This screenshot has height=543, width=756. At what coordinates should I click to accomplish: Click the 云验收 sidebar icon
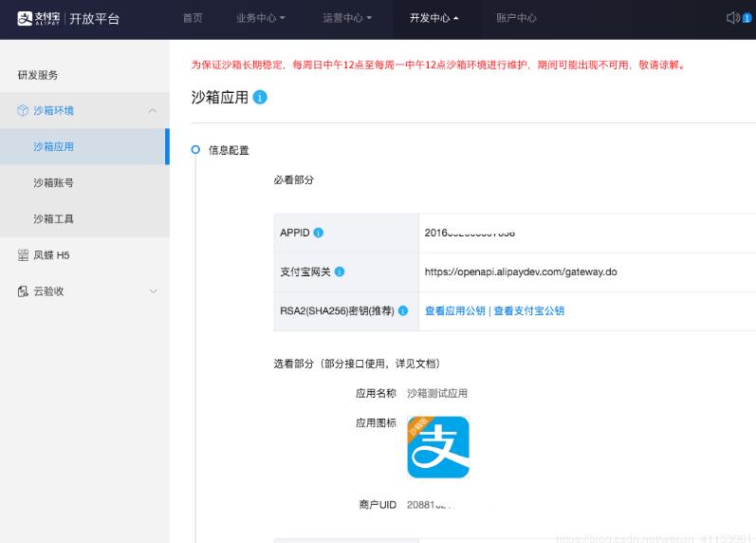(23, 291)
